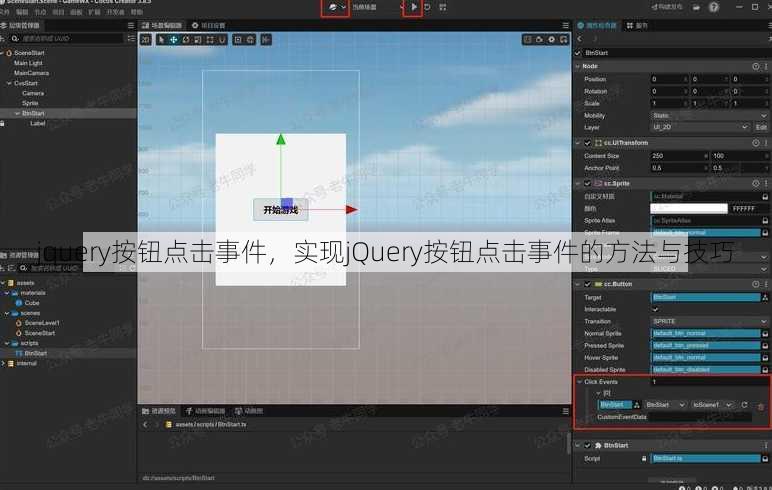This screenshot has height=490, width=772.
Task: Collapse the CvsStart node
Action: coord(9,83)
